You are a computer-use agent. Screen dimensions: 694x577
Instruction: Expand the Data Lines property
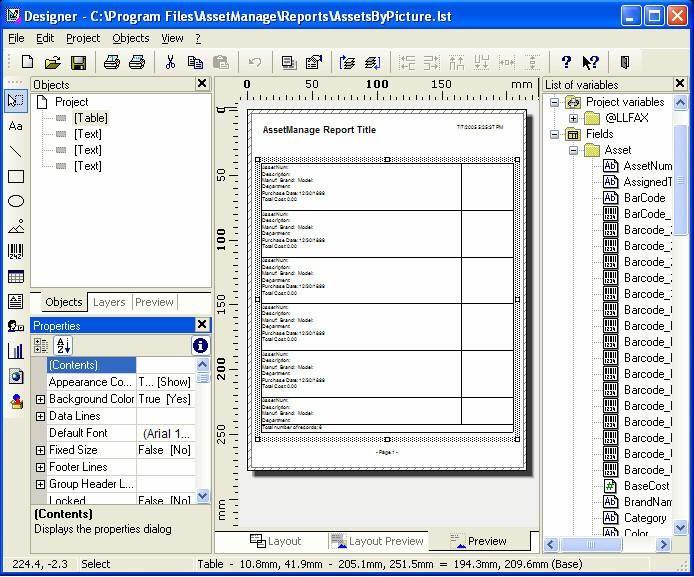(40, 416)
